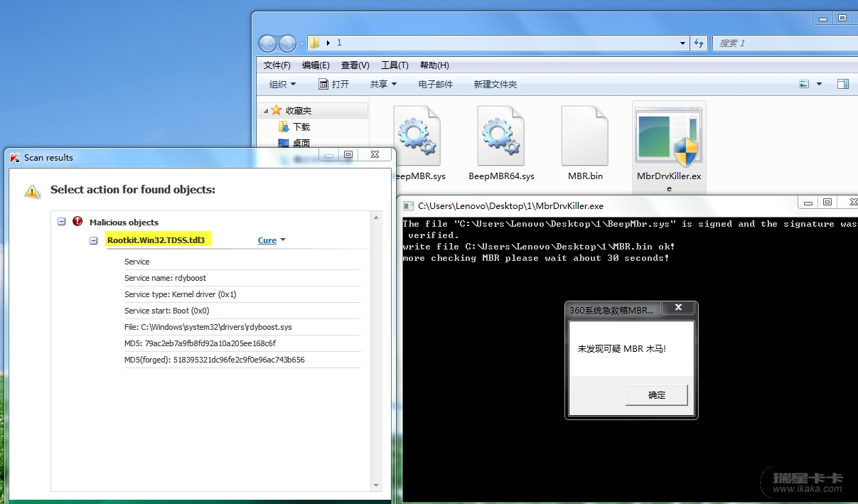Click the console window icon of MbrDrvKiller.exe
The image size is (858, 504).
click(409, 206)
